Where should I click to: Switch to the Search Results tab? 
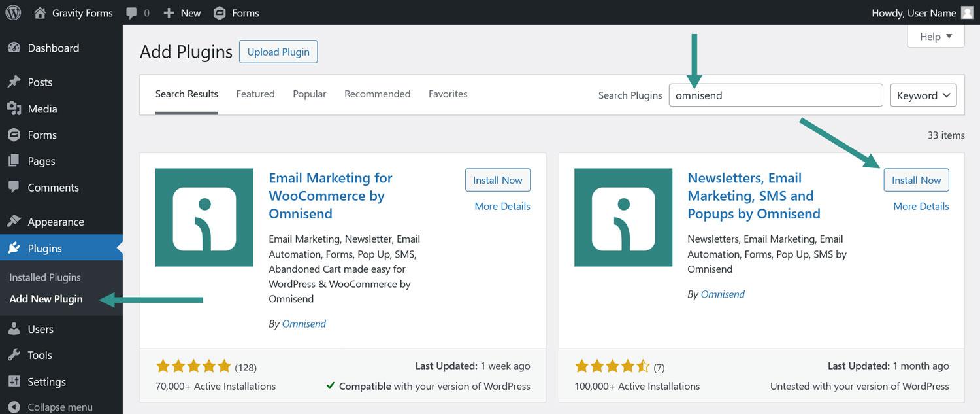coord(187,94)
